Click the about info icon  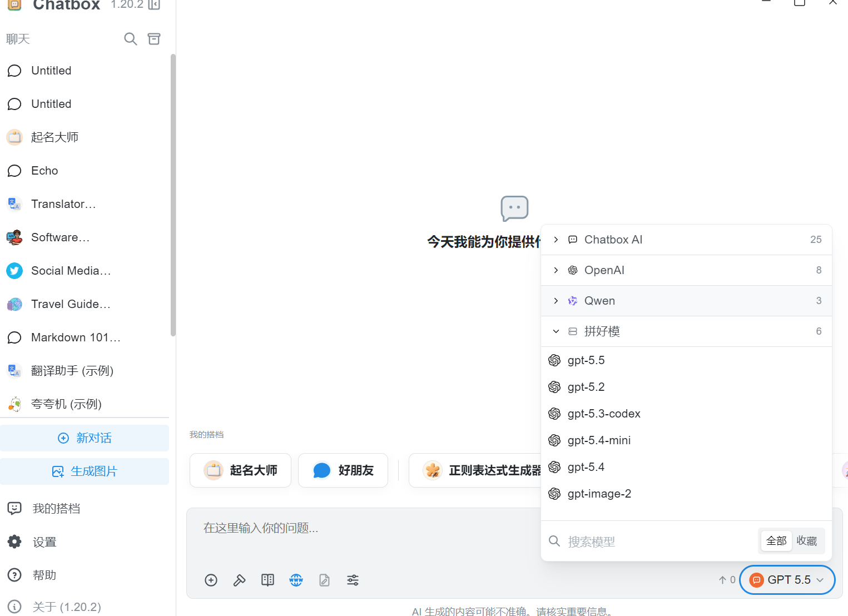tap(14, 607)
